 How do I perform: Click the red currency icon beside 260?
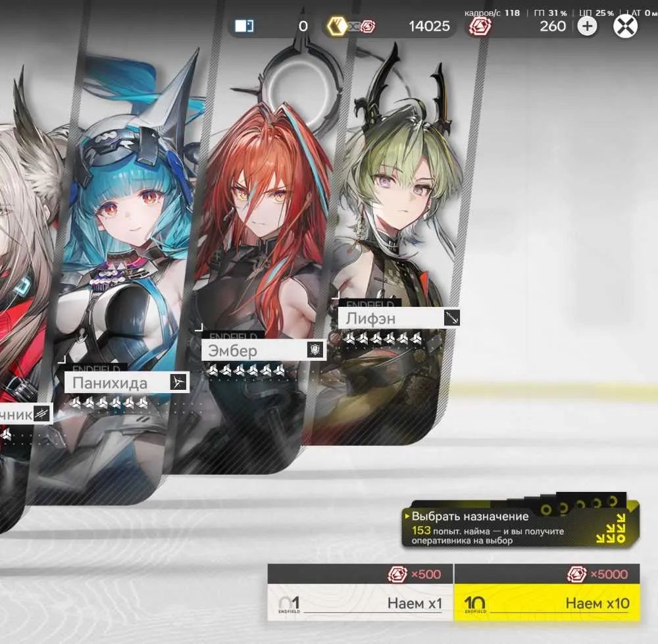[x=480, y=26]
